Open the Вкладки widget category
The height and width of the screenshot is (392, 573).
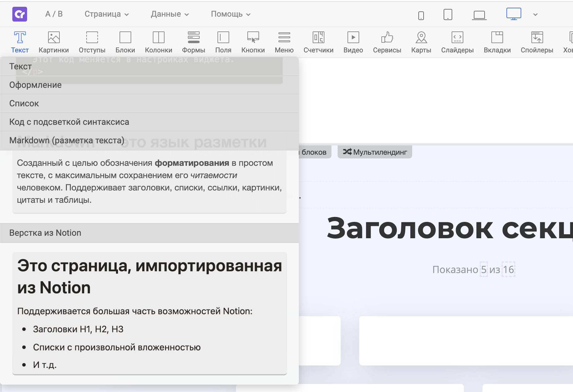point(497,43)
